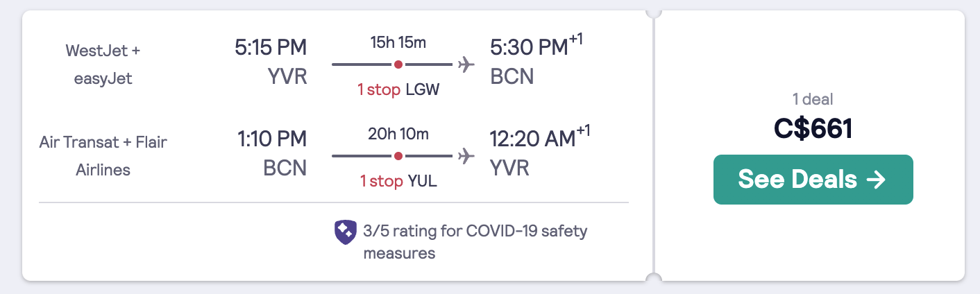Click the WestJet + easyJet airline label
The image size is (980, 294).
pos(103,64)
